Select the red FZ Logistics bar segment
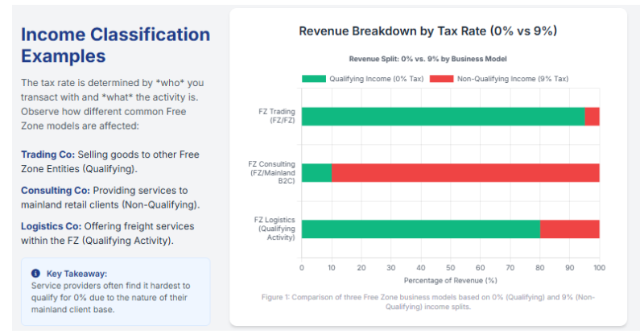The image size is (644, 334). (x=569, y=229)
